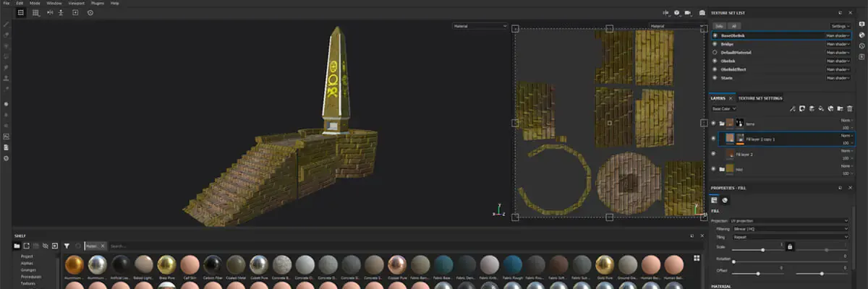
Task: Open the viewport grid layout options
Action: pyautogui.click(x=35, y=12)
